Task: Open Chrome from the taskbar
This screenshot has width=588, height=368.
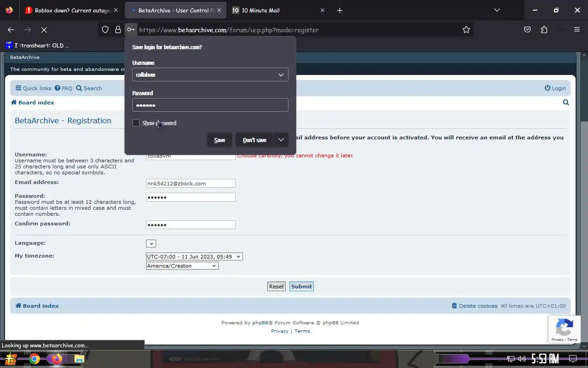Action: coord(34,359)
